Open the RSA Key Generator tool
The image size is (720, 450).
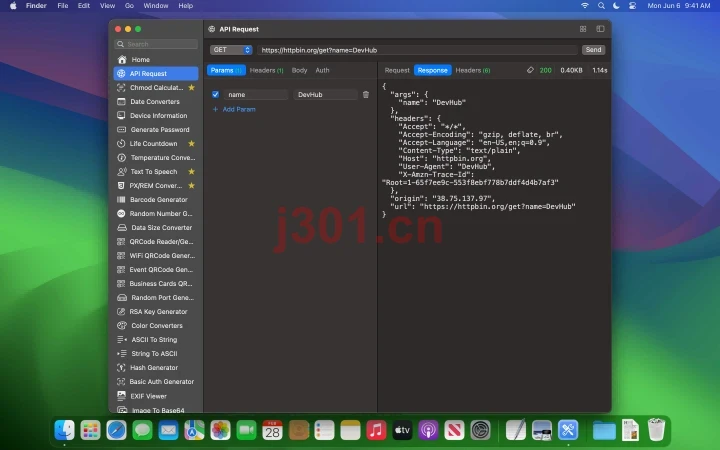click(x=156, y=312)
